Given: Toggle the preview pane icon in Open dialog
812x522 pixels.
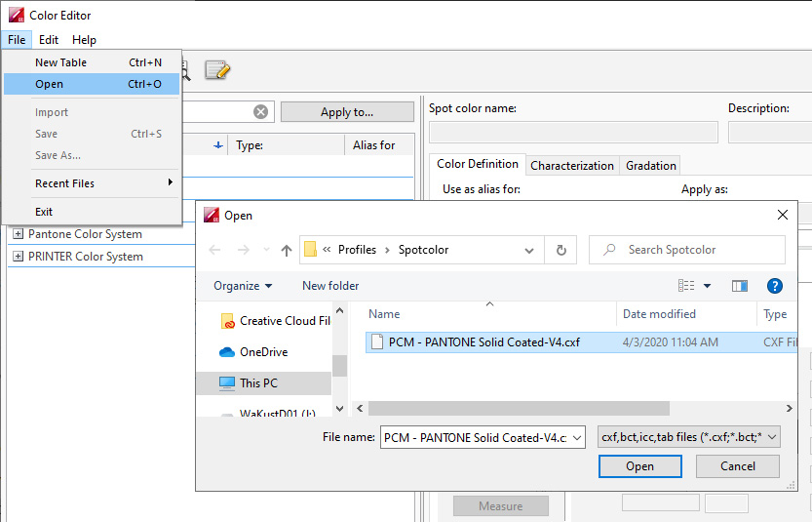Looking at the screenshot, I should click(x=740, y=286).
